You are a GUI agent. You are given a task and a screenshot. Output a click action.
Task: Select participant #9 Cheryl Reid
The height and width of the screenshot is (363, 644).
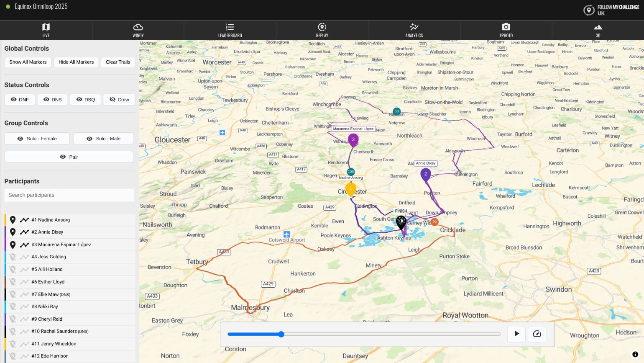(x=47, y=319)
